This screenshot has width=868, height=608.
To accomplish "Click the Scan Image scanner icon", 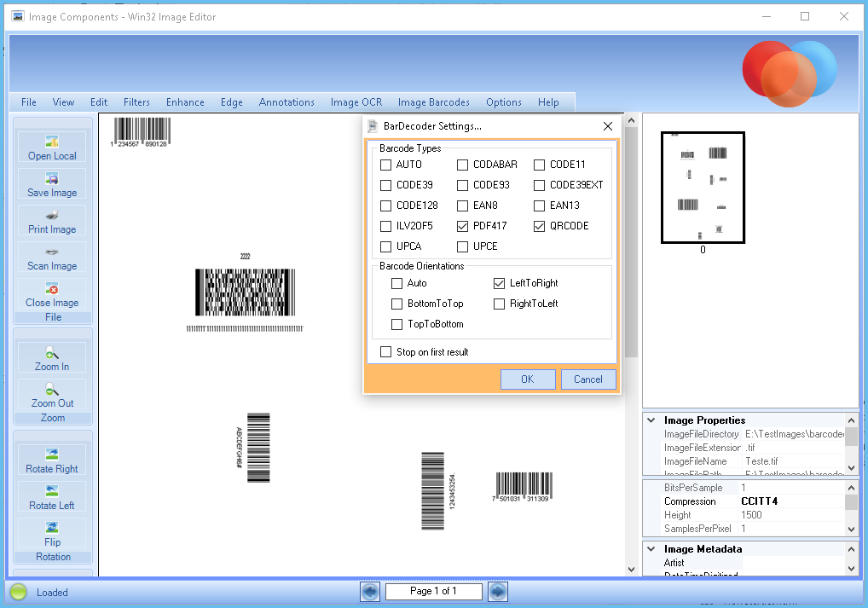I will pyautogui.click(x=52, y=252).
